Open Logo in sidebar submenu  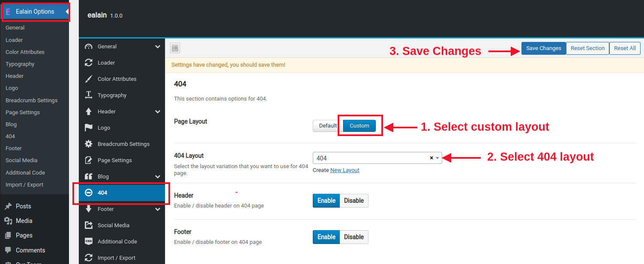(12, 88)
